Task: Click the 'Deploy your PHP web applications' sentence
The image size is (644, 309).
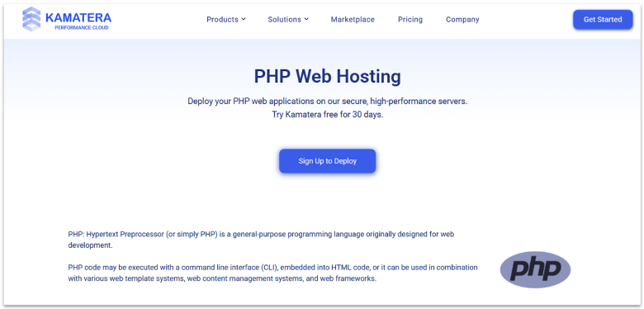Action: pos(327,101)
